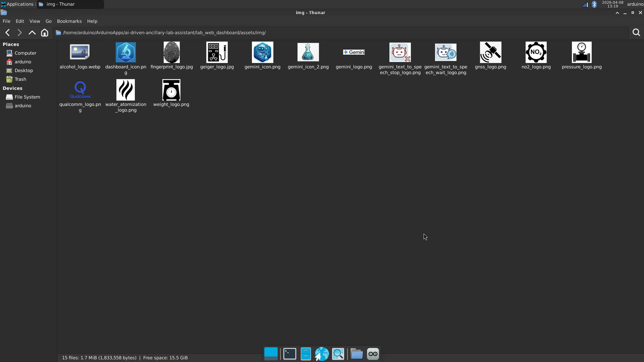Select the gemini_icon.png robot icon

click(262, 52)
